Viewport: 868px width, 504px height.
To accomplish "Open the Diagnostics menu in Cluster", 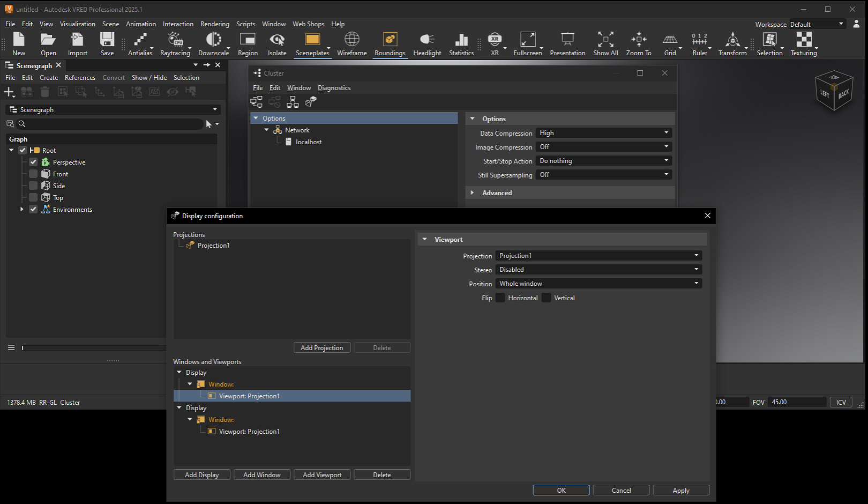I will coord(334,88).
